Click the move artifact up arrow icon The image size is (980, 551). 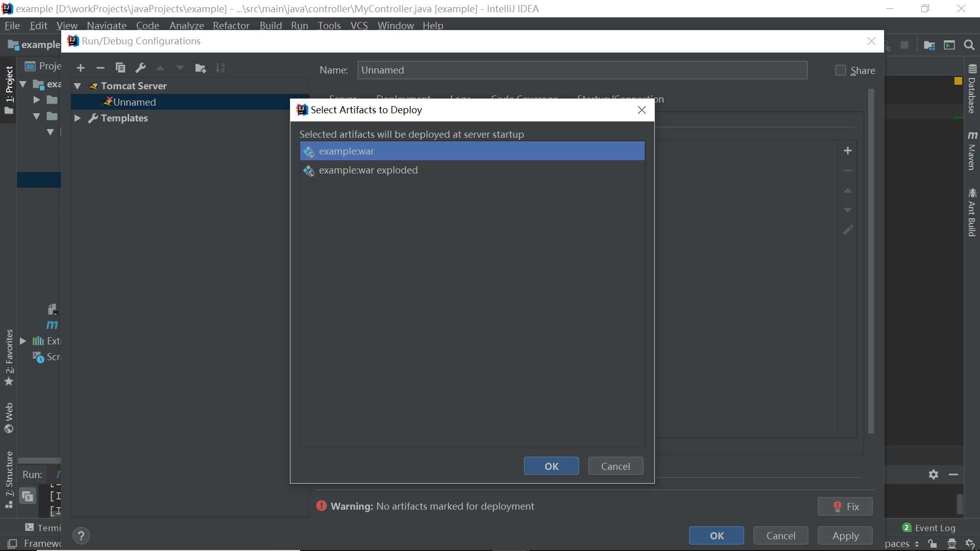point(847,190)
